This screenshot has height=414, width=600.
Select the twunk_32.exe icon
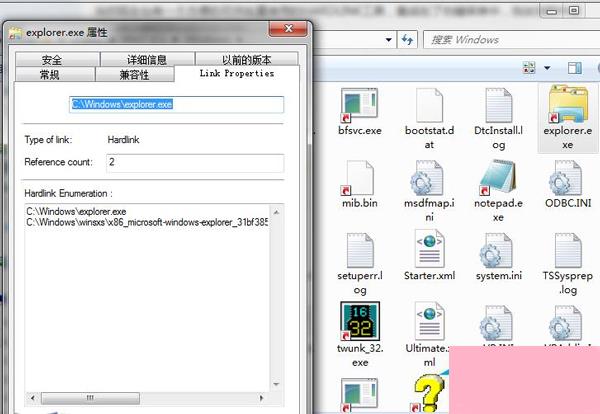point(360,321)
